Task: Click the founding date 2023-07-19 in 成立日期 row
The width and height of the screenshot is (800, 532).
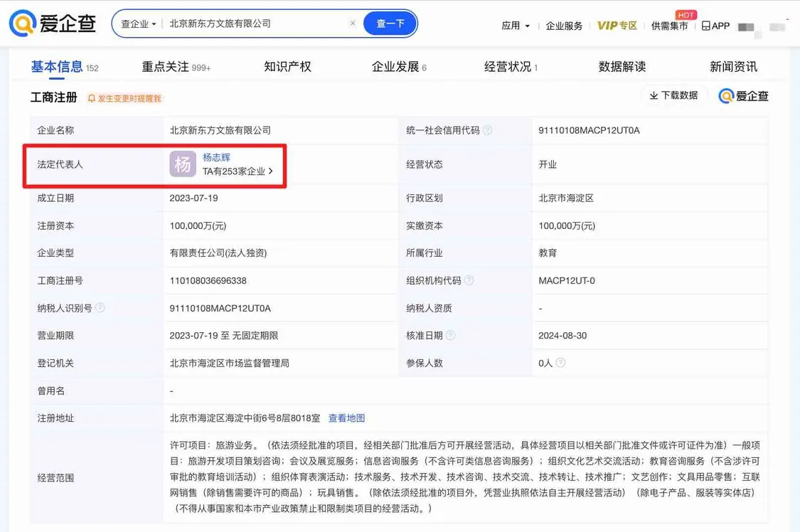Action: [x=194, y=198]
